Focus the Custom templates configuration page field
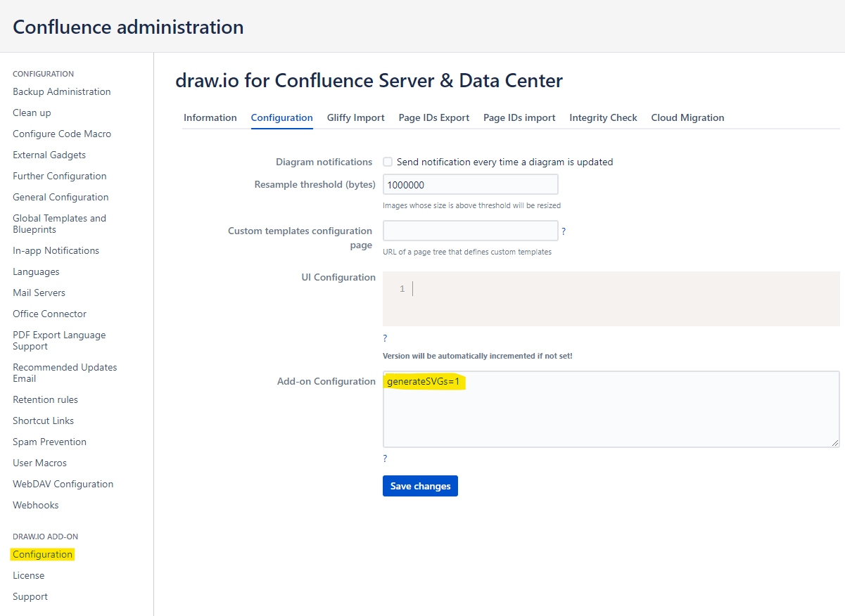 coord(470,231)
